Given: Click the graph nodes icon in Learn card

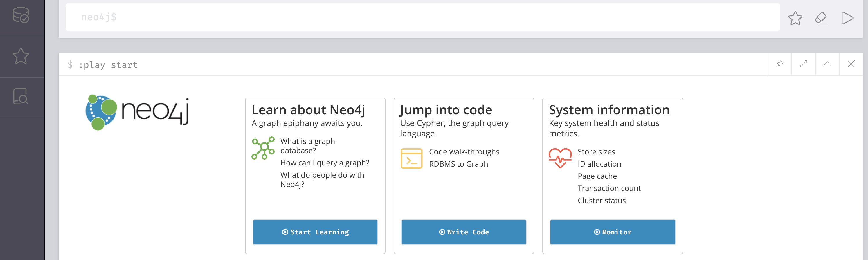Looking at the screenshot, I should (x=263, y=148).
